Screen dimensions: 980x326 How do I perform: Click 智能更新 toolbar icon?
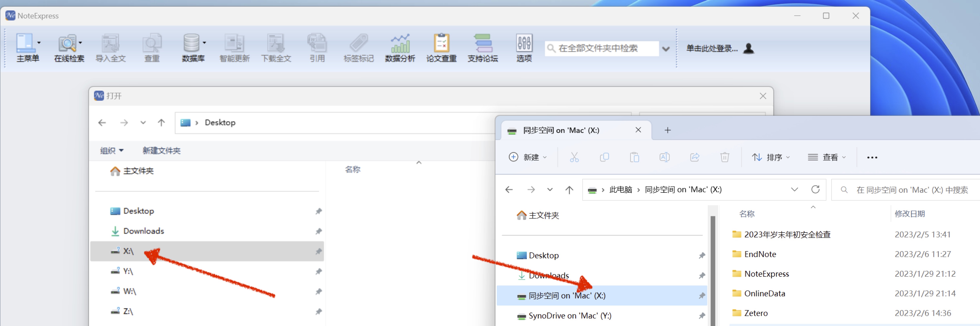[234, 43]
